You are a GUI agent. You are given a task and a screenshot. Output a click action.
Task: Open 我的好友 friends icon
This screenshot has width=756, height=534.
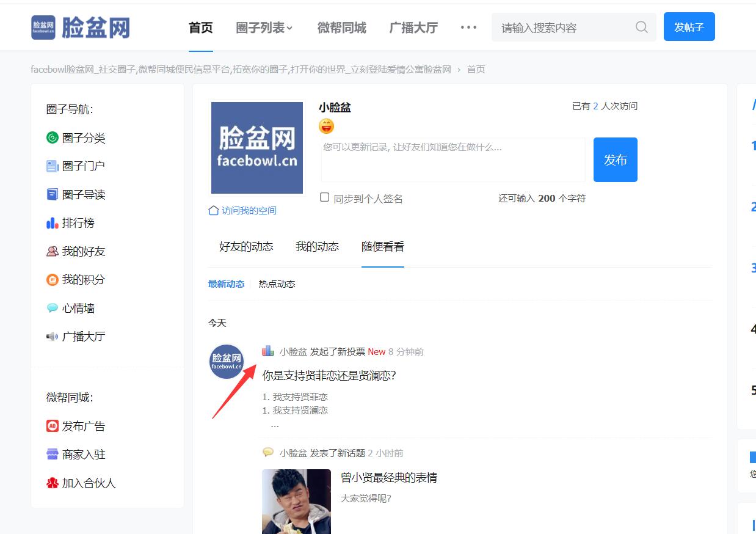[53, 251]
